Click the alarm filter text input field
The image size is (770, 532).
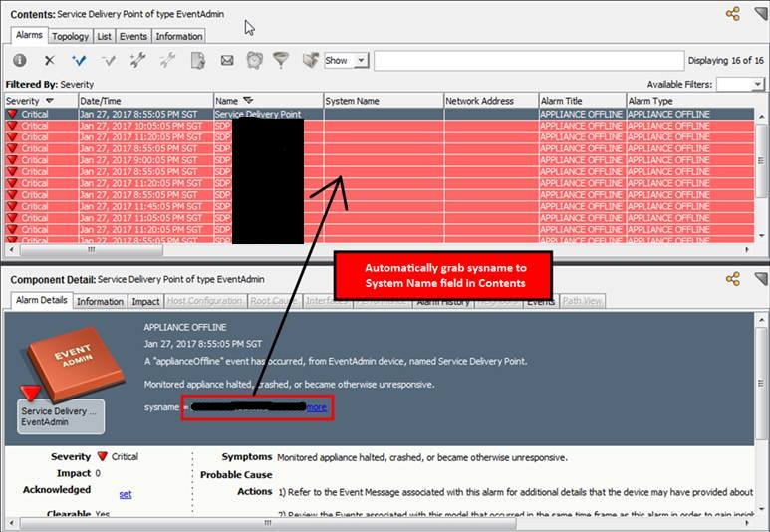coord(529,61)
